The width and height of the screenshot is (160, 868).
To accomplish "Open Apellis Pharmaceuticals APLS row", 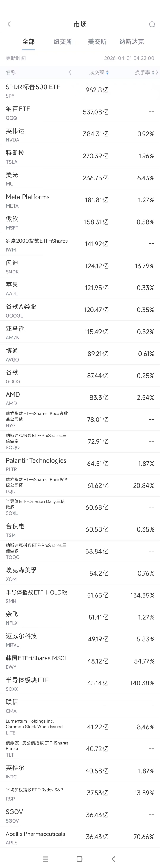I will tap(80, 837).
